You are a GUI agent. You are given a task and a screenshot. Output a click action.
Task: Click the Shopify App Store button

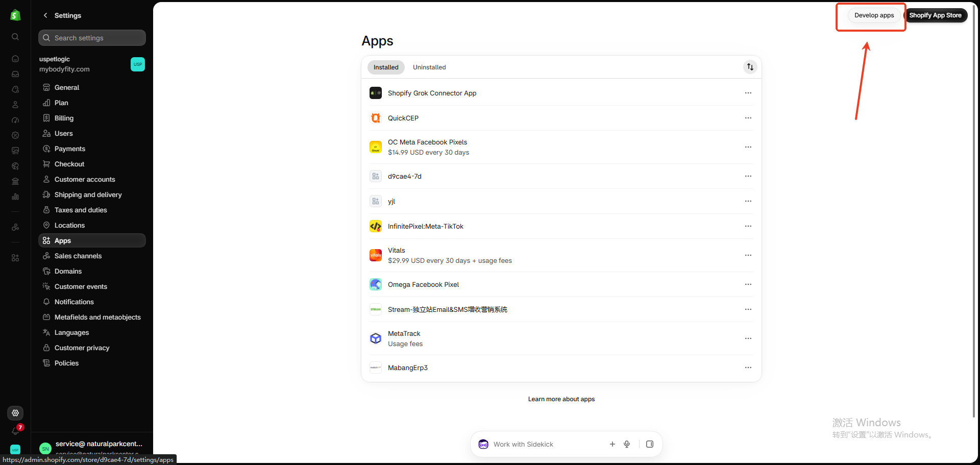(x=935, y=15)
